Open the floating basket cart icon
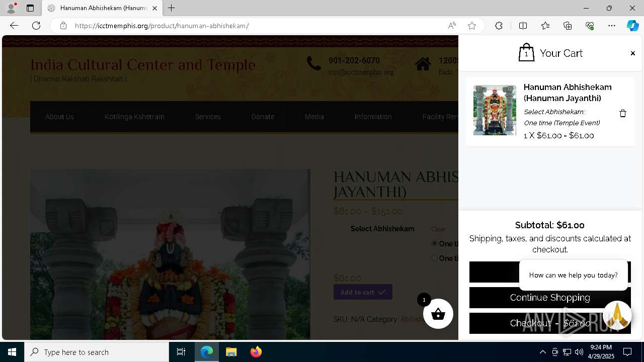Viewport: 644px width, 362px height. (x=438, y=314)
